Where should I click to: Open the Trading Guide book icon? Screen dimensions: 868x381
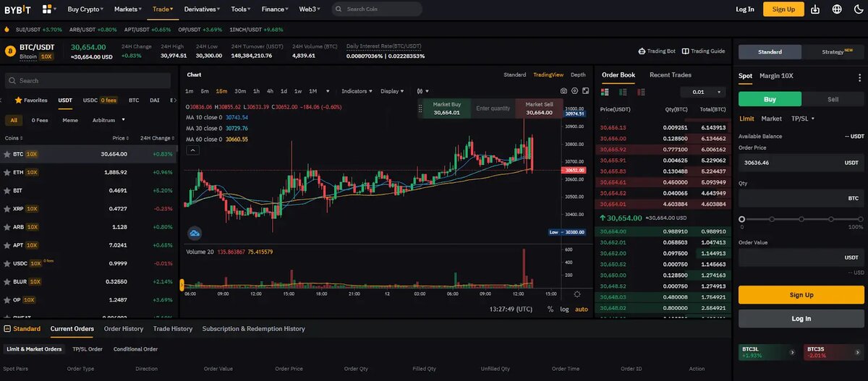click(685, 51)
